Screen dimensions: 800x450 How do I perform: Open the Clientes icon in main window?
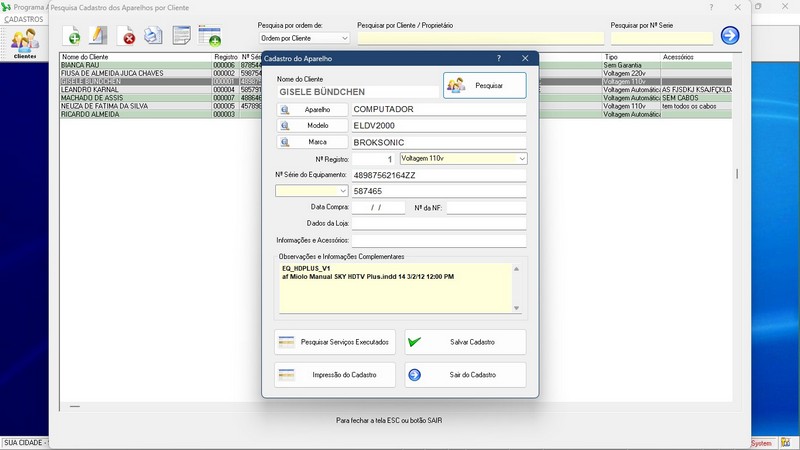coord(25,43)
